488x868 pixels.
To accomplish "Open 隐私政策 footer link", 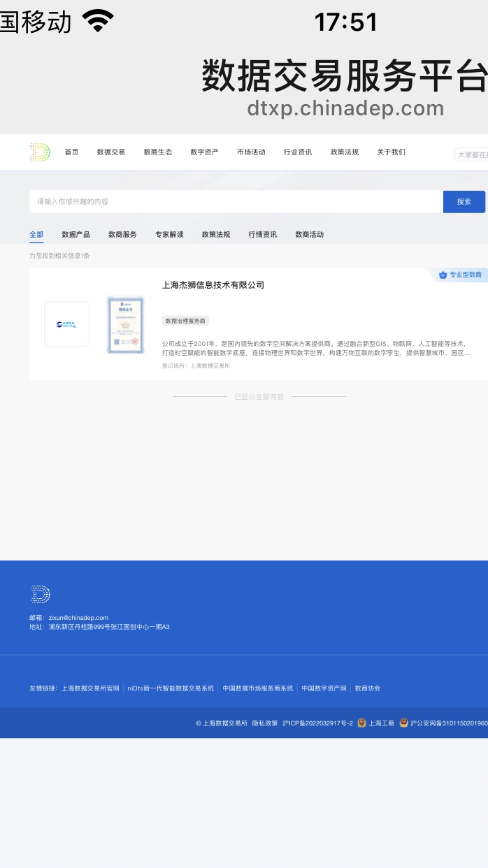I will pyautogui.click(x=265, y=723).
